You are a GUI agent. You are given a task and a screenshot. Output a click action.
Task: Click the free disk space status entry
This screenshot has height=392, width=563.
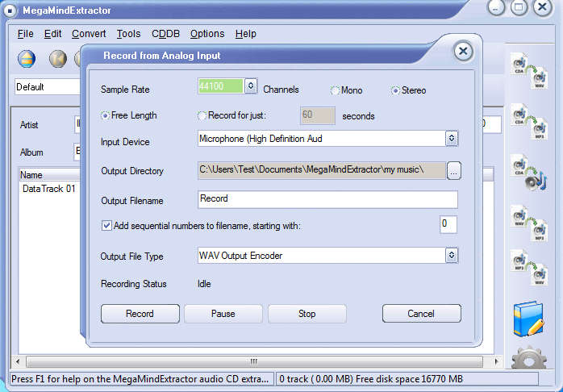pyautogui.click(x=407, y=379)
